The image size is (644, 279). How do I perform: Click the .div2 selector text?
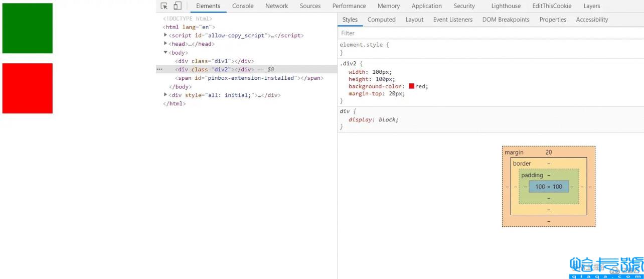point(348,64)
